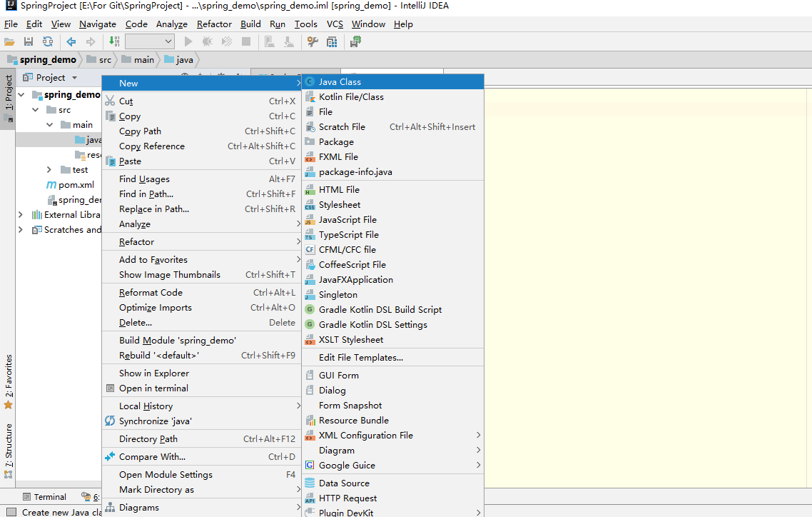Select Edit File Templates option

click(x=393, y=358)
